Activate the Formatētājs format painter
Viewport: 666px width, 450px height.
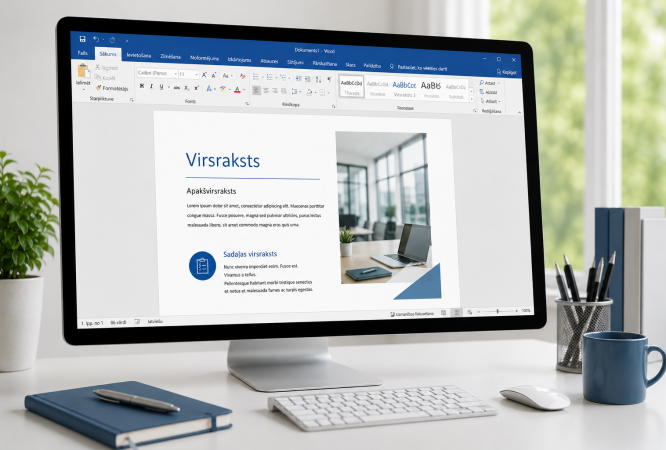tap(111, 88)
